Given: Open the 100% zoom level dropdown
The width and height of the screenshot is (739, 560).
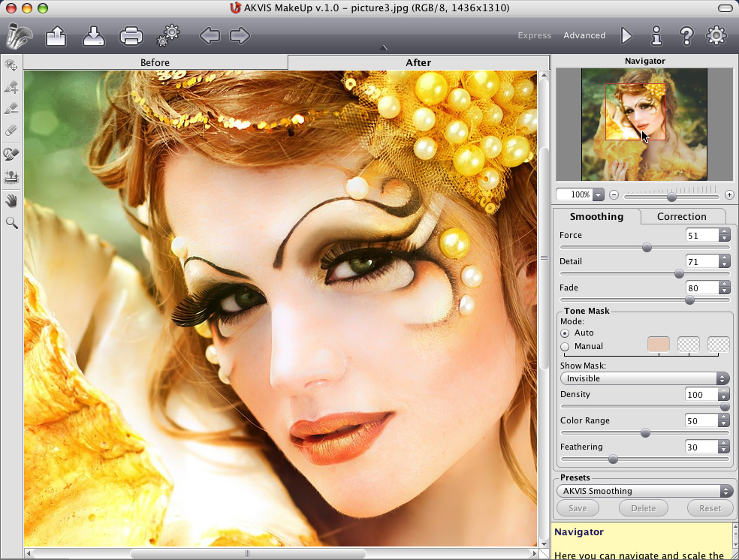Looking at the screenshot, I should (x=598, y=195).
